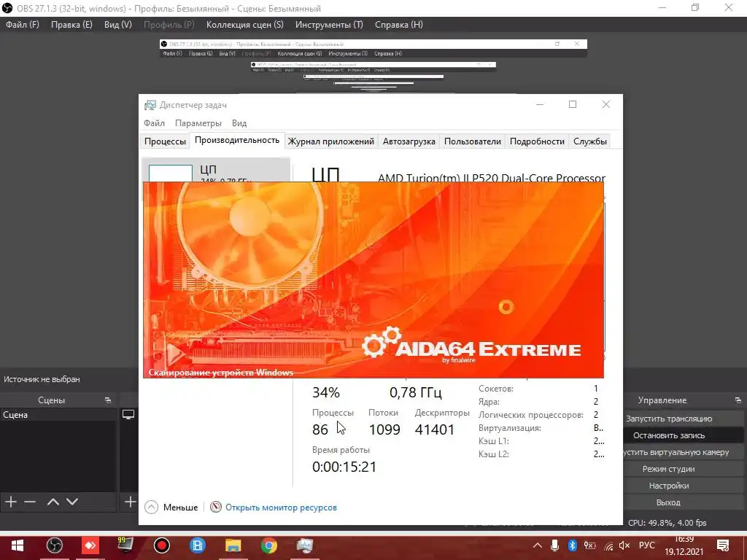Open OBS Правка (E) menu
The width and height of the screenshot is (747, 560).
pos(71,25)
